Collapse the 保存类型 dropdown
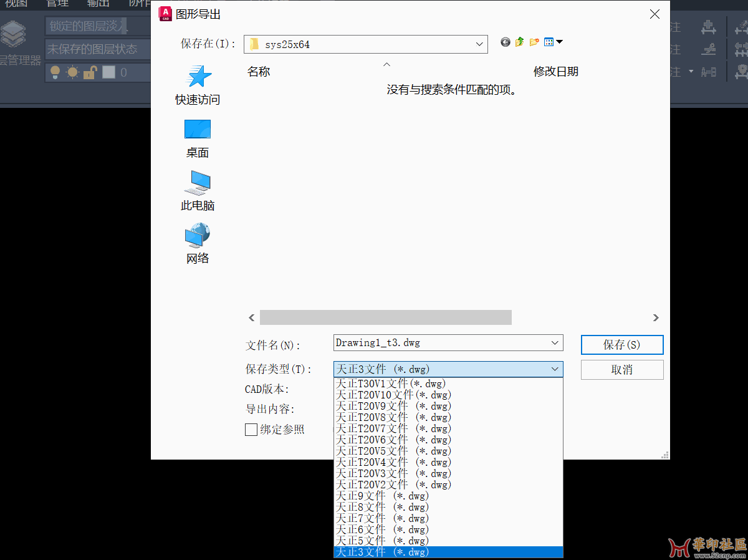 (x=555, y=369)
